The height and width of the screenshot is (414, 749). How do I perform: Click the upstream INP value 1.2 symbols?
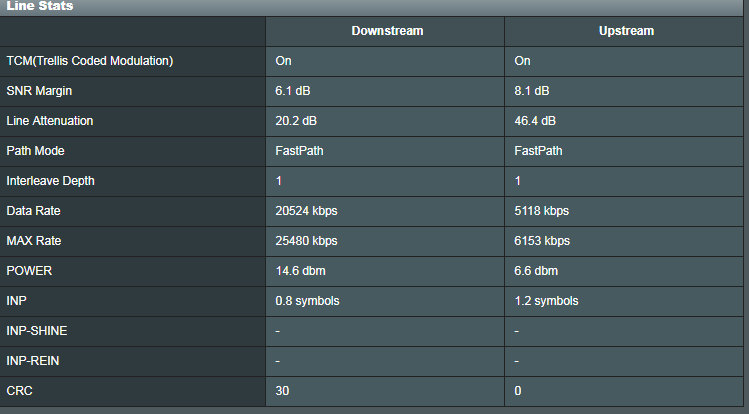(546, 301)
